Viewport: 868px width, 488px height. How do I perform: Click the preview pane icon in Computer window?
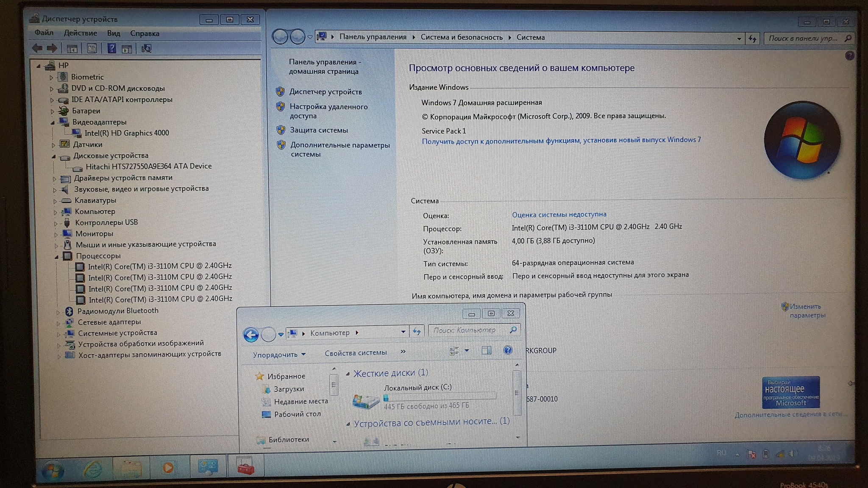486,350
